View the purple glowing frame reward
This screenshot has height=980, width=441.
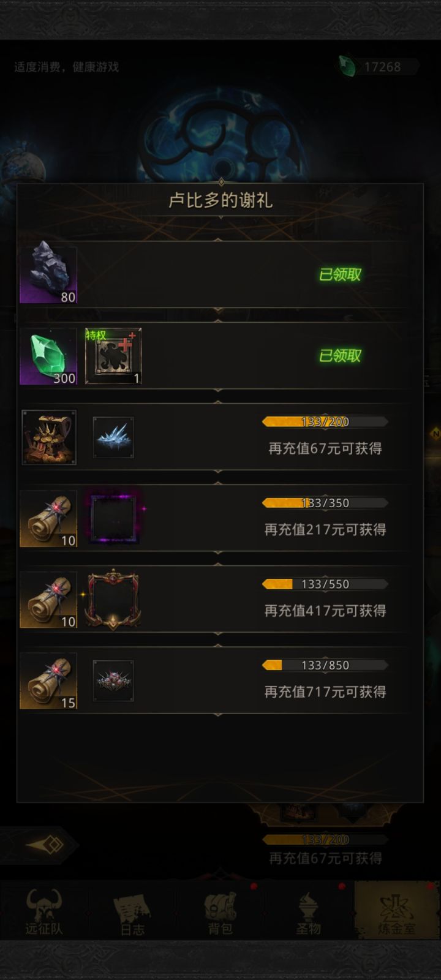click(114, 518)
